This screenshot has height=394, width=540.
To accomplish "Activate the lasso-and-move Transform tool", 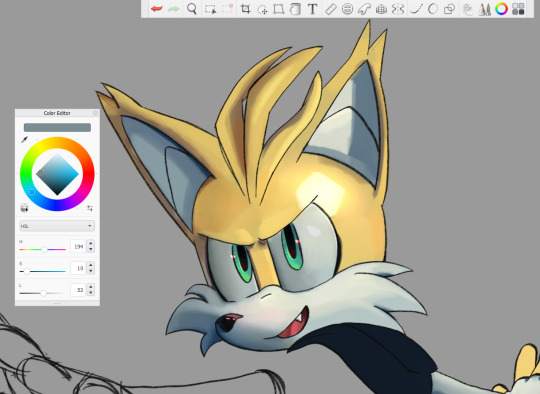I will (x=262, y=9).
